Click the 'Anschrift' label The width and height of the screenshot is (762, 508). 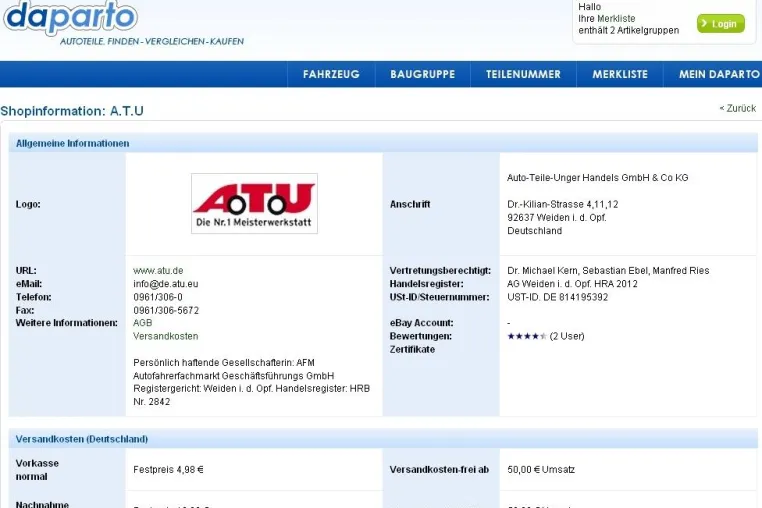tap(410, 204)
